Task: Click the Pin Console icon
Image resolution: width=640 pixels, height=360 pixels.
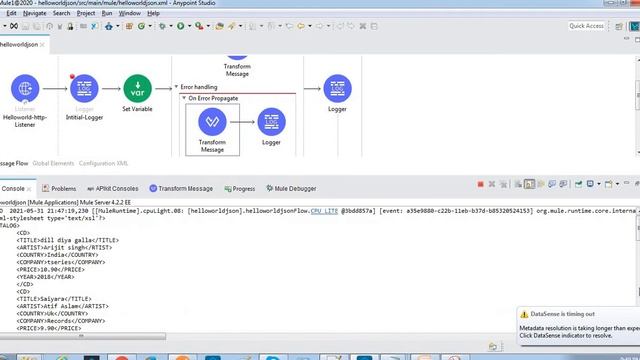Action: tap(578, 184)
